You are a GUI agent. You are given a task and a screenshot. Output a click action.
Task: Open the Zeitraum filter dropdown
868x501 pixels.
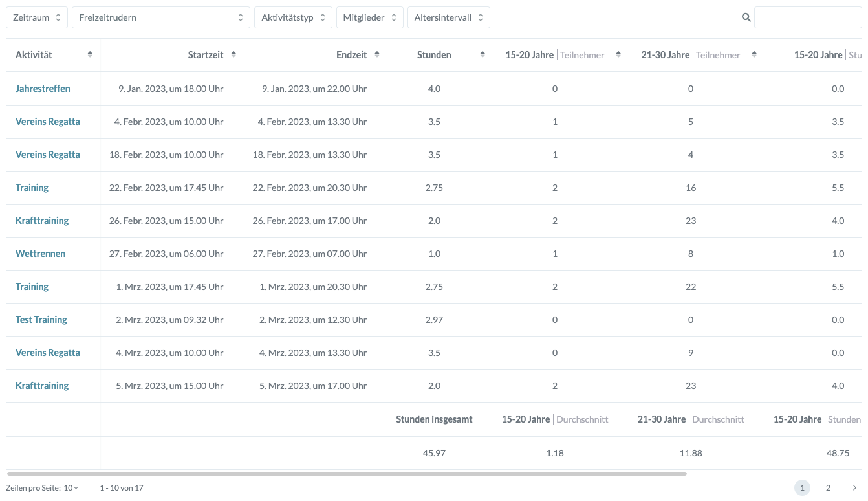(x=37, y=17)
